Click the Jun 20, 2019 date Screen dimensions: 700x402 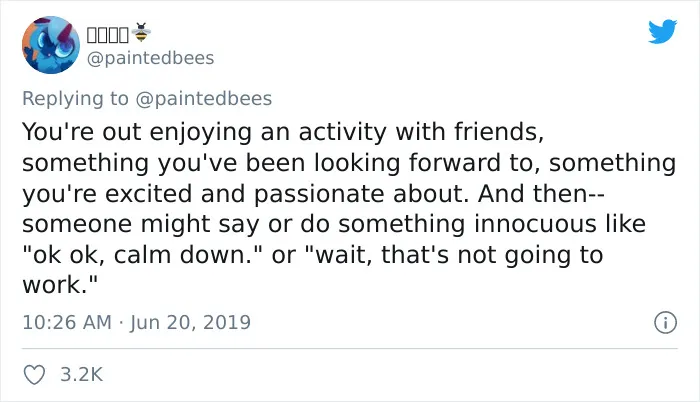coord(191,323)
